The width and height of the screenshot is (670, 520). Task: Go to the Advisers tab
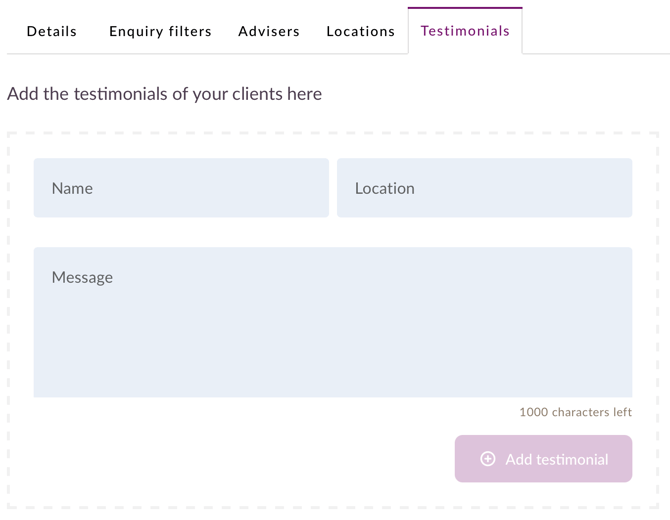pyautogui.click(x=269, y=31)
